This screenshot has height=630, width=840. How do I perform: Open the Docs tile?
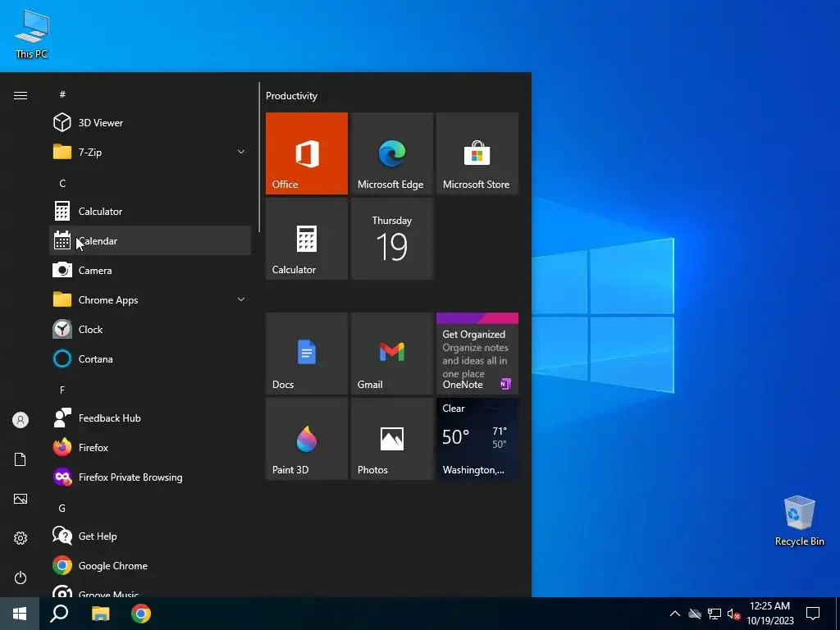(x=307, y=354)
